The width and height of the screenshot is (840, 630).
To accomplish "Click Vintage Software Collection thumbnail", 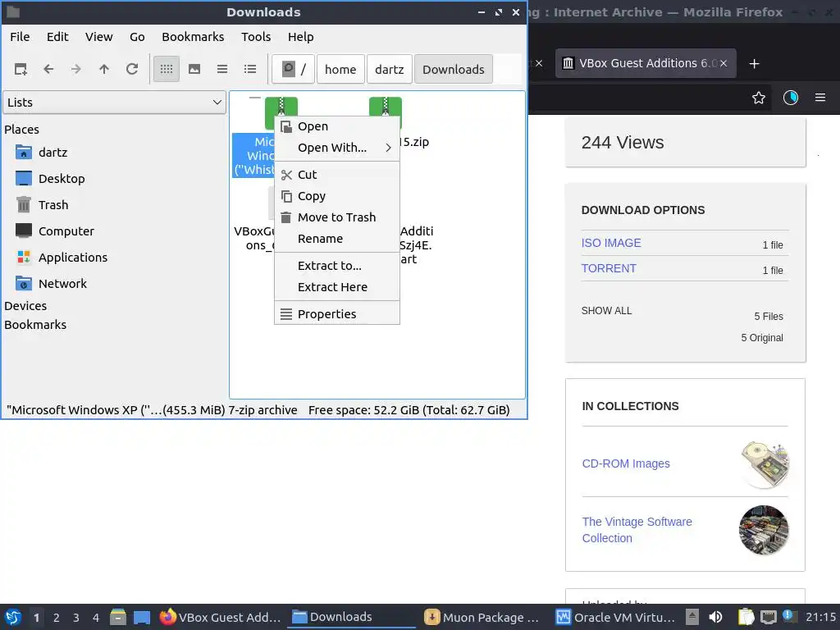I will (764, 530).
